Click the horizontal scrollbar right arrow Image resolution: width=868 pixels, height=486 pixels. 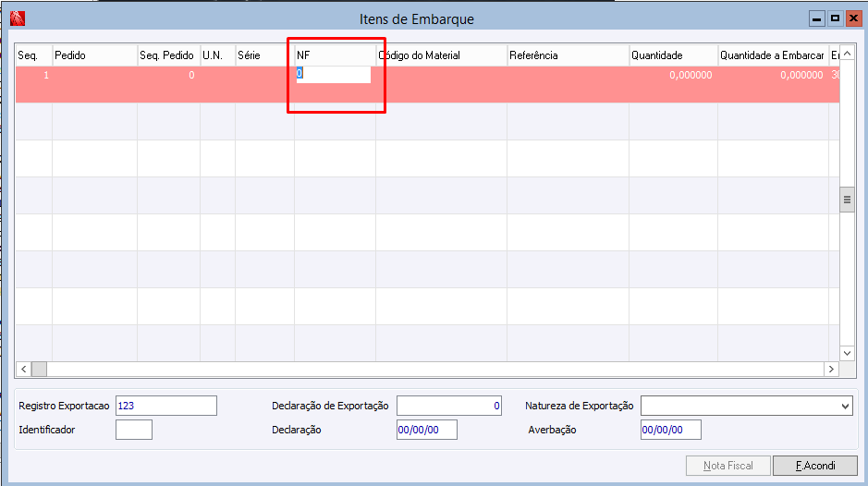(831, 369)
